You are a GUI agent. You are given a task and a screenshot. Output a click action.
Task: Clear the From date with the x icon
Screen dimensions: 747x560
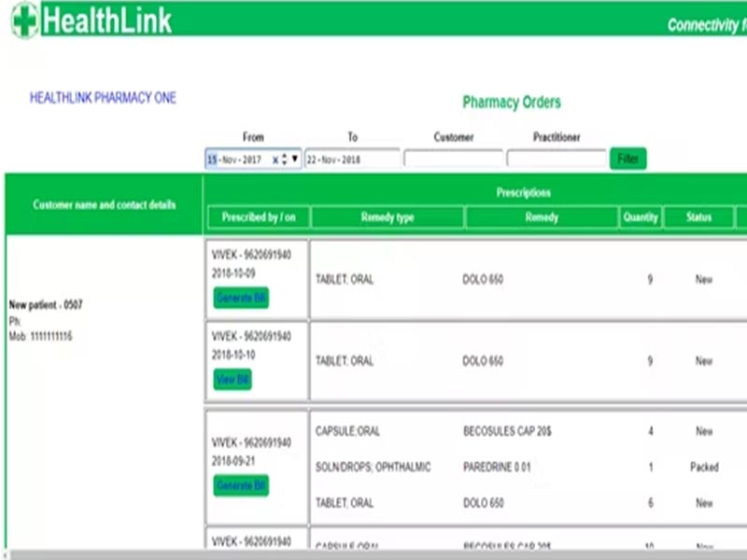pos(275,160)
